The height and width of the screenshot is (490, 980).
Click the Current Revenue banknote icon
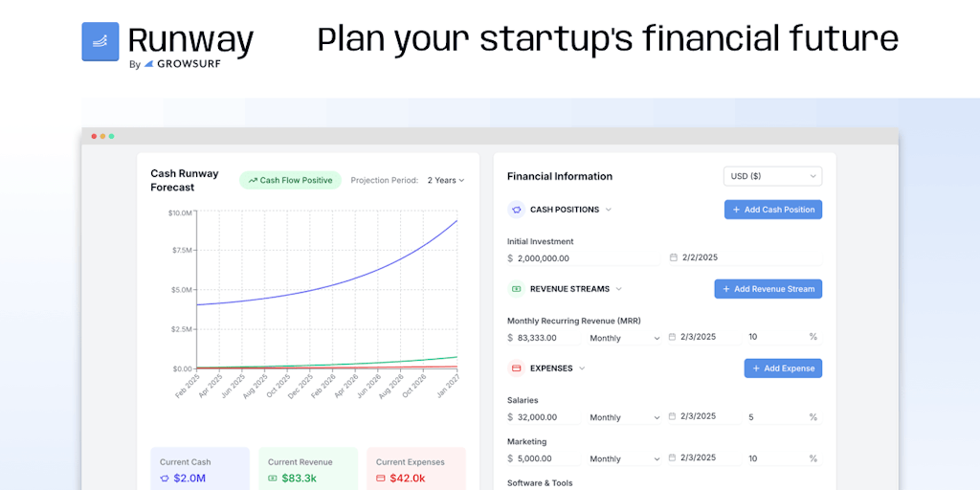[273, 478]
